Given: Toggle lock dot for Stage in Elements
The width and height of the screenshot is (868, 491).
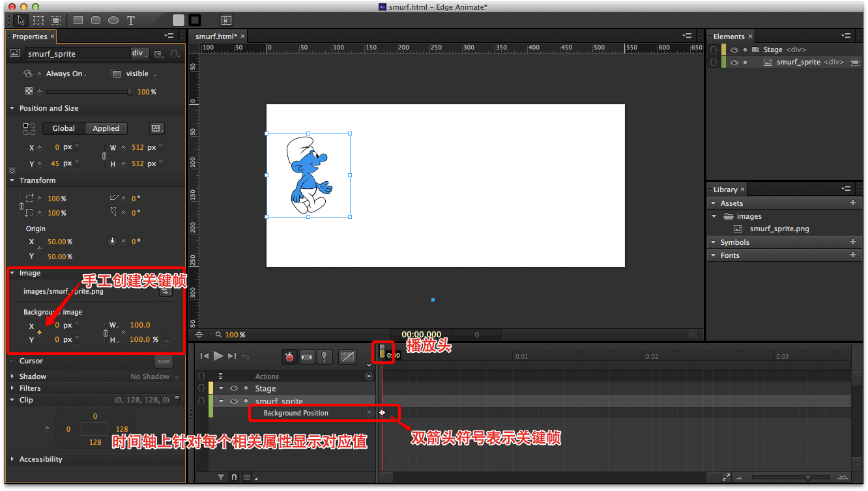Looking at the screenshot, I should click(x=745, y=49).
